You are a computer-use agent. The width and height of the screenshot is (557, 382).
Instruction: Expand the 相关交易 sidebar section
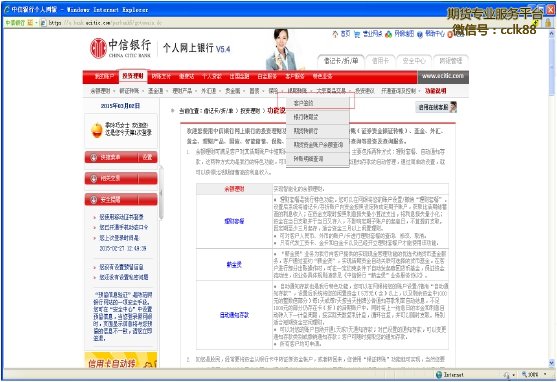(x=94, y=178)
